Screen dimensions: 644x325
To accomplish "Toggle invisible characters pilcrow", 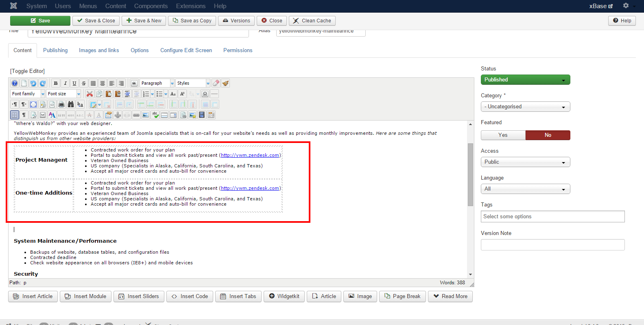I will tap(24, 115).
